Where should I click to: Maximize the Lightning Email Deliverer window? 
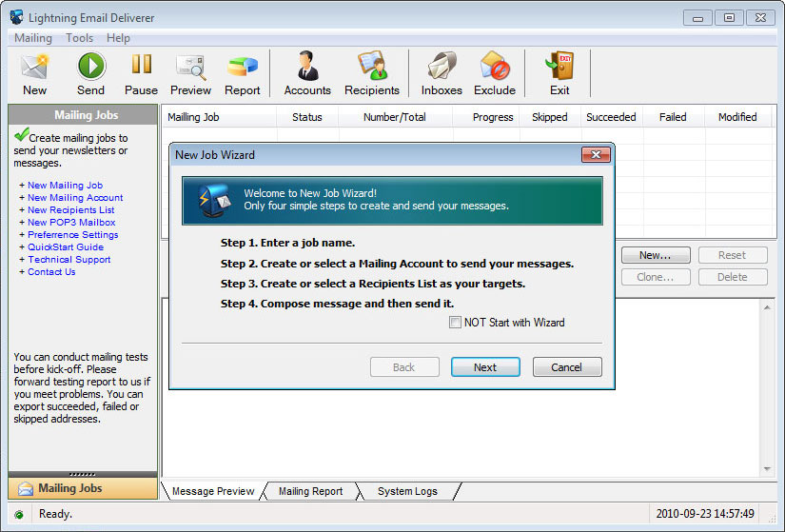tap(729, 18)
